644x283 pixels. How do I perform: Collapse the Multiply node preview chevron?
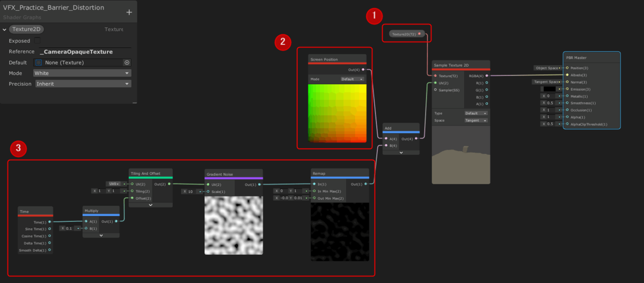point(101,235)
